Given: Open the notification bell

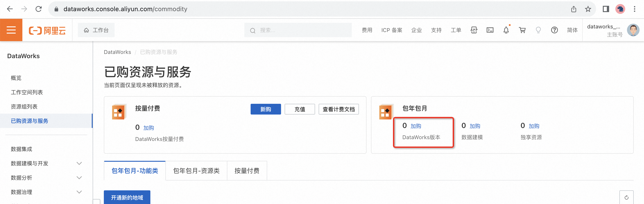Looking at the screenshot, I should [x=506, y=30].
